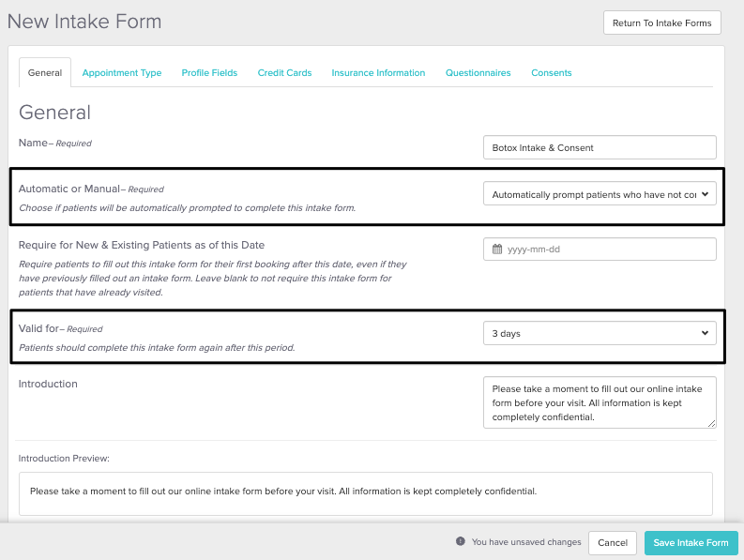Focus the Name field with Botox Intake

pyautogui.click(x=600, y=147)
